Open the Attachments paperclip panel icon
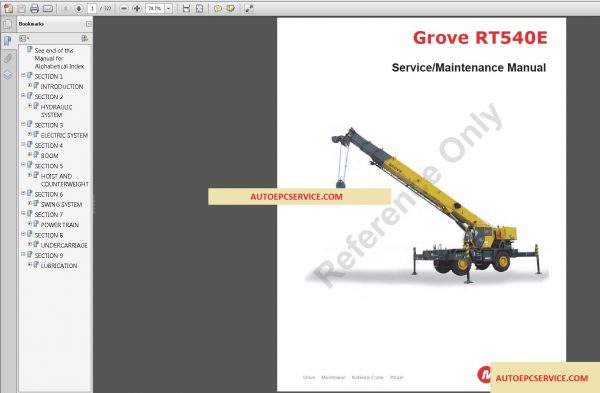The height and width of the screenshot is (393, 600). coord(8,58)
